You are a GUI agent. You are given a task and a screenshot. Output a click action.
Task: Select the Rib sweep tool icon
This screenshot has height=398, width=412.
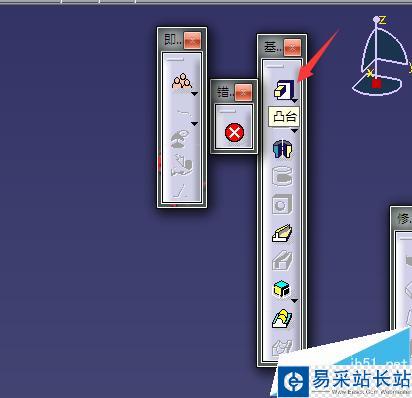282,233
